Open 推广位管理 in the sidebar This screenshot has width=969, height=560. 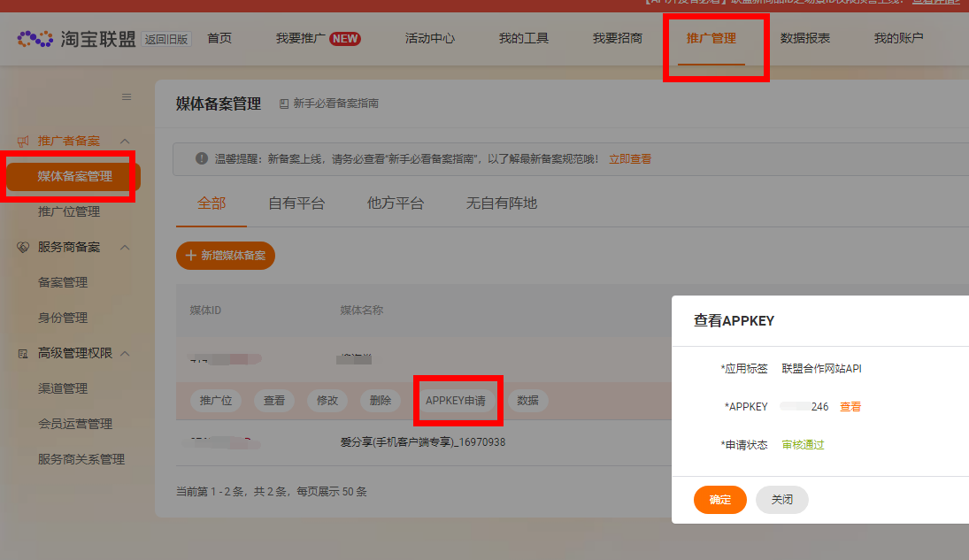coord(69,212)
